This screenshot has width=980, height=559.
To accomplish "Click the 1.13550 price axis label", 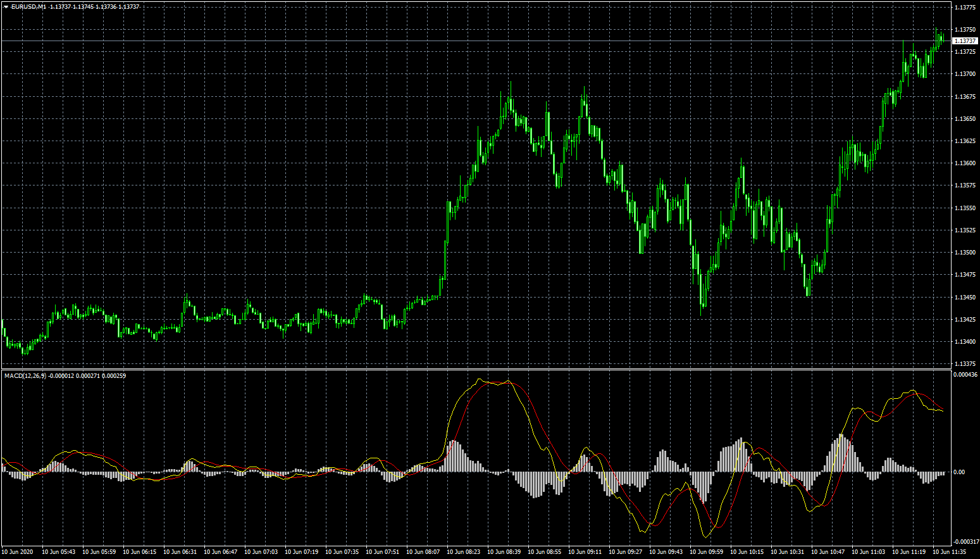I will [x=965, y=208].
